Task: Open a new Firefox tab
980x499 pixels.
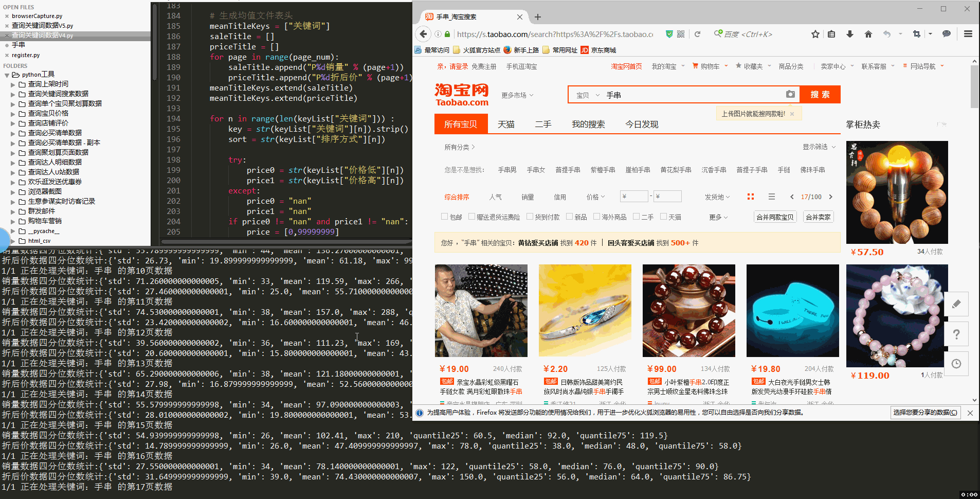Action: coord(538,17)
